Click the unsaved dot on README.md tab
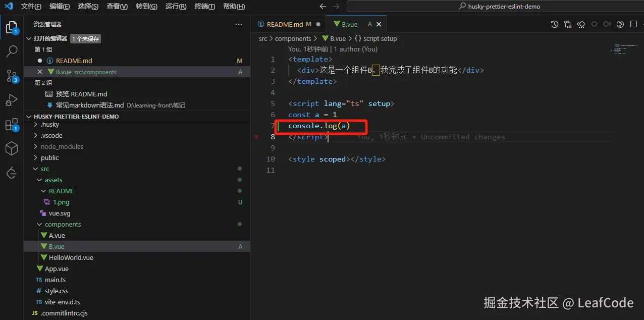This screenshot has width=644, height=320. 318,24
